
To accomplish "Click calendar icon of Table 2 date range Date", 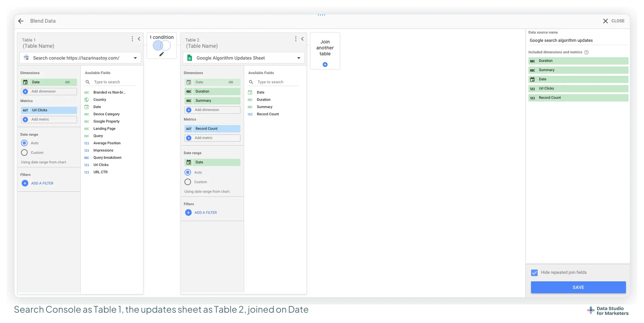I will click(x=189, y=162).
